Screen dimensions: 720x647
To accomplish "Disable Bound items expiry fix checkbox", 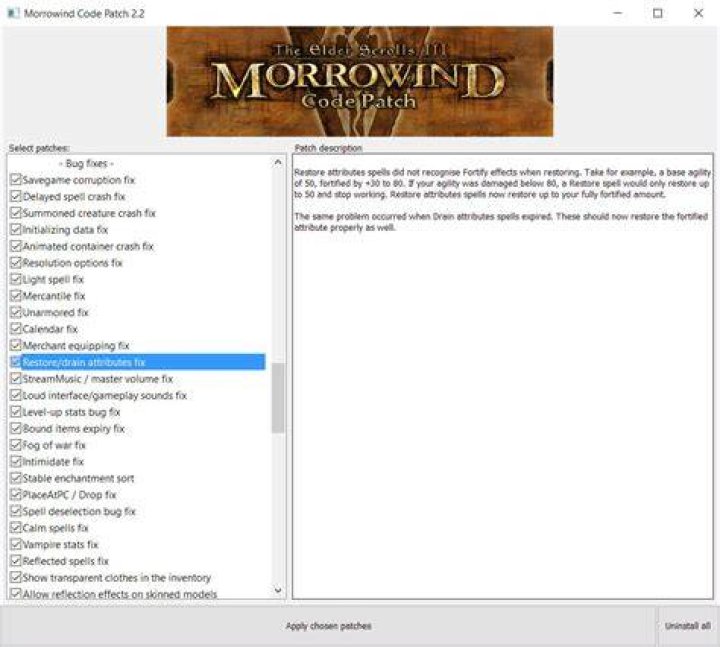I will pyautogui.click(x=16, y=428).
